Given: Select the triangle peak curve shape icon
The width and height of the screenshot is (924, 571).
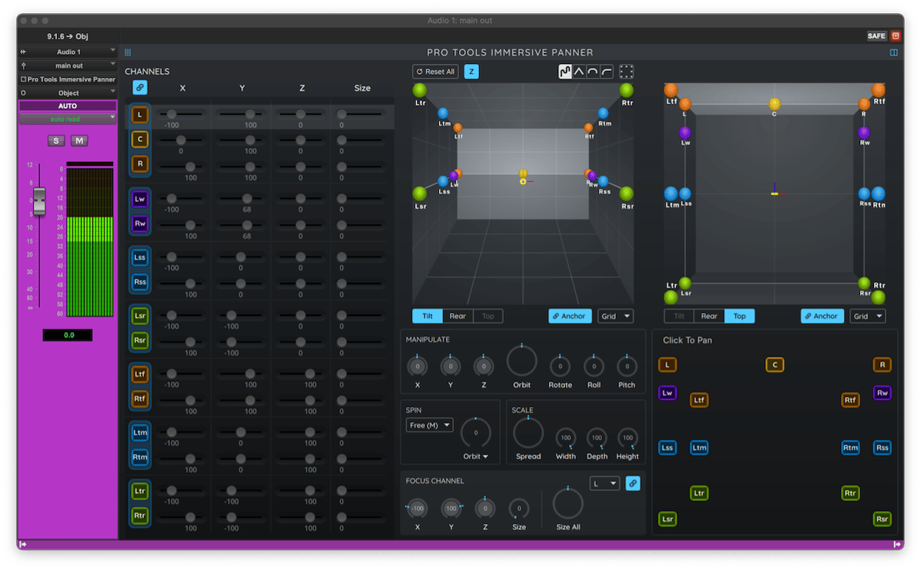Looking at the screenshot, I should [579, 72].
